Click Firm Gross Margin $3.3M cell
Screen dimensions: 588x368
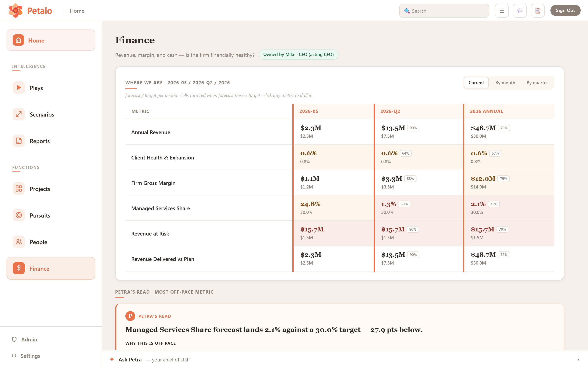tap(419, 182)
